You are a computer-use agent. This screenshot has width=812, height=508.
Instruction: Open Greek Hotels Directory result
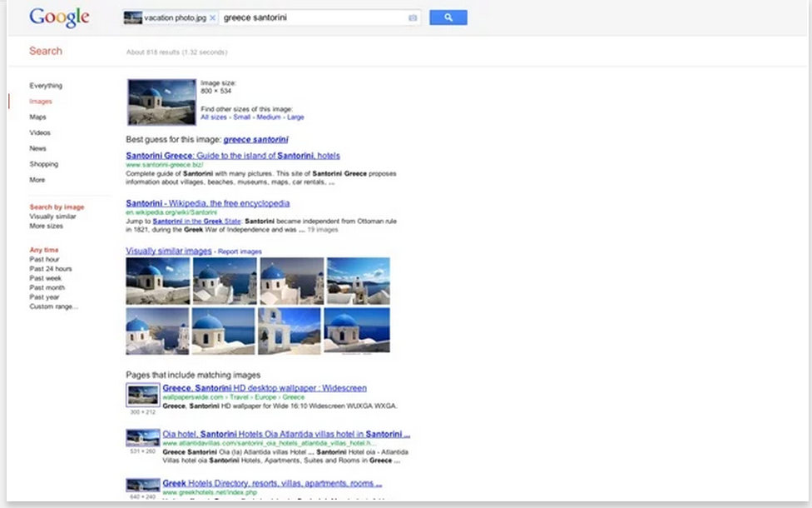pyautogui.click(x=272, y=483)
